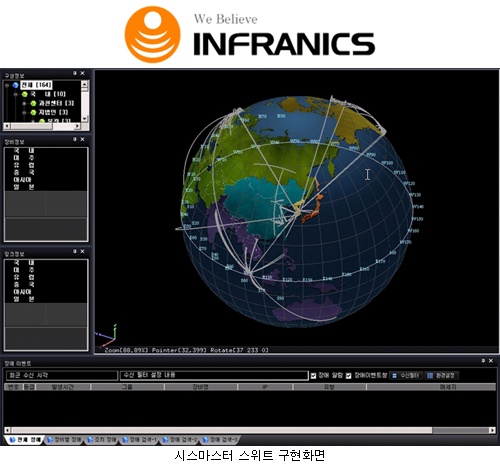
Task: Open the 수신필터 button
Action: (x=406, y=376)
